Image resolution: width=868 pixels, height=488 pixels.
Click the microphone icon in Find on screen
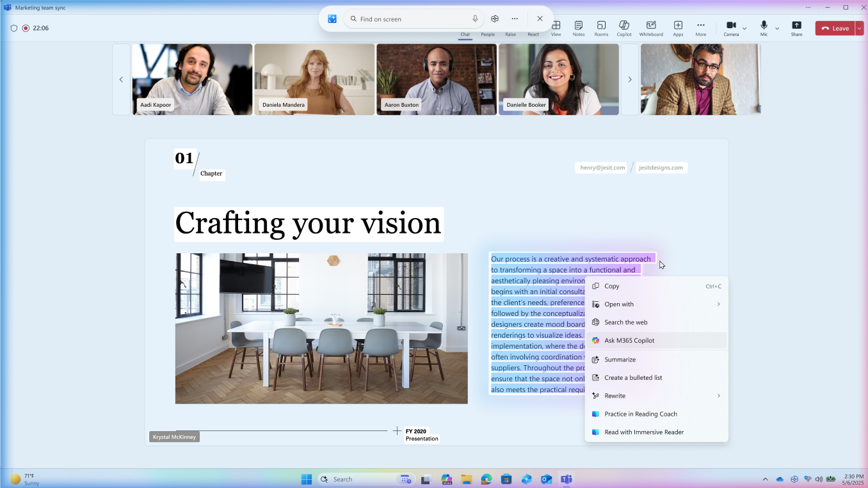click(x=475, y=19)
